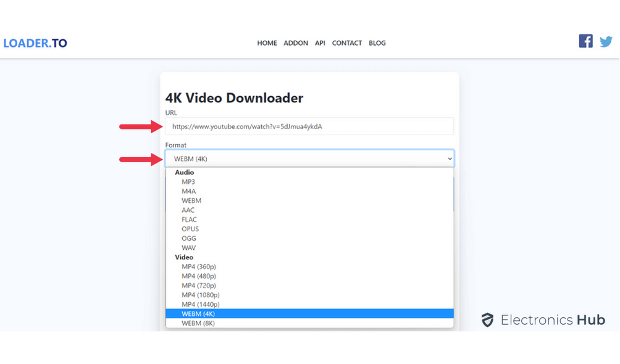The width and height of the screenshot is (620, 364).
Task: Open the Facebook page icon
Action: [585, 41]
